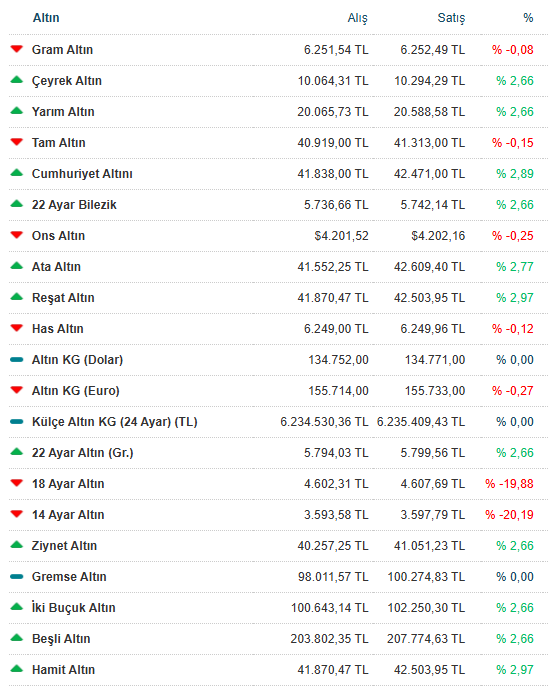The width and height of the screenshot is (548, 687).
Task: Click the % -19,88 change of 18 Ayar Altın
Action: (x=509, y=484)
